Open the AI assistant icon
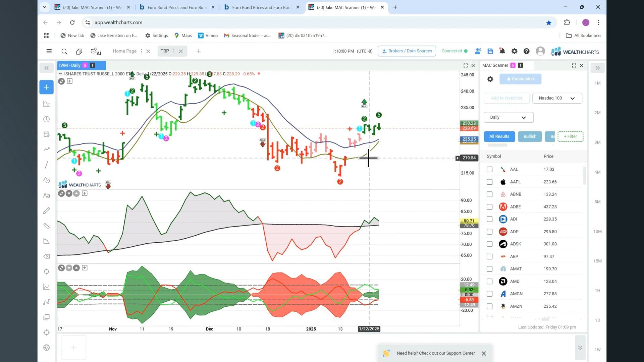This screenshot has height=362, width=644. [x=96, y=51]
